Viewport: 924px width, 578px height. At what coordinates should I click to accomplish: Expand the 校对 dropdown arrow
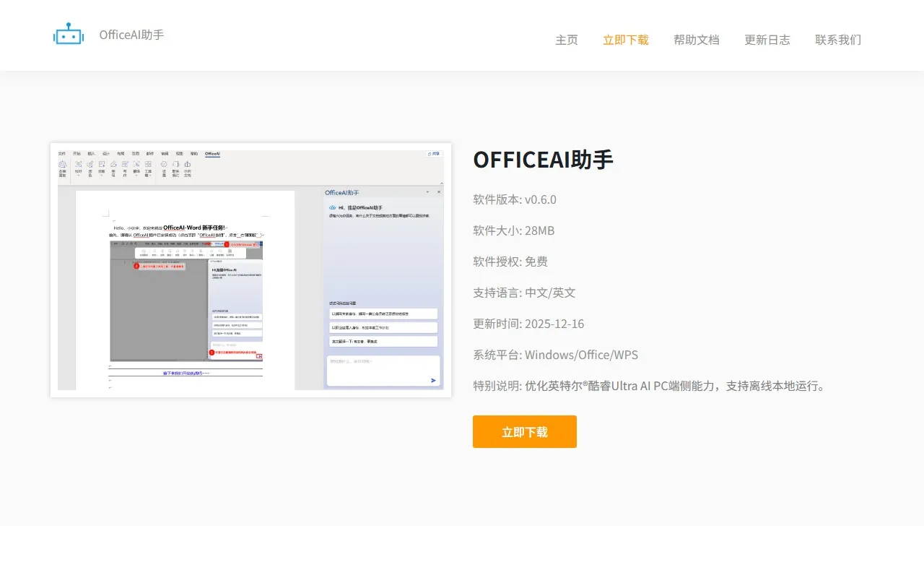[x=78, y=176]
